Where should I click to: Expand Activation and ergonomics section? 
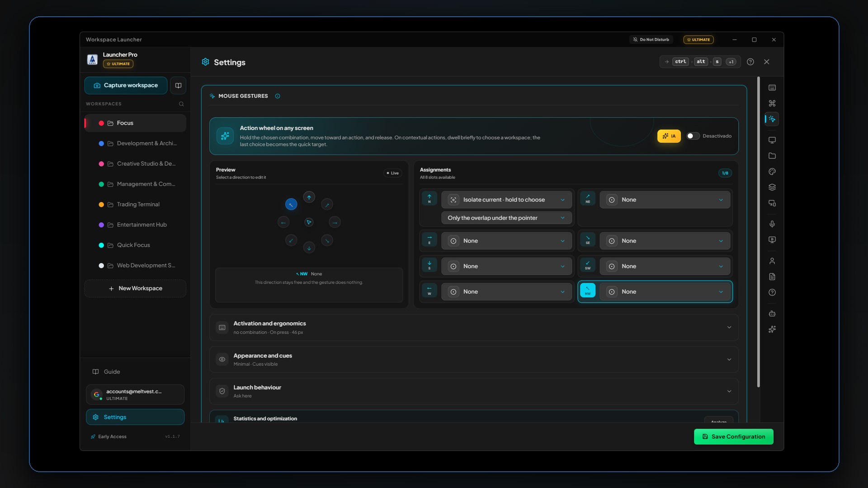[x=474, y=328]
